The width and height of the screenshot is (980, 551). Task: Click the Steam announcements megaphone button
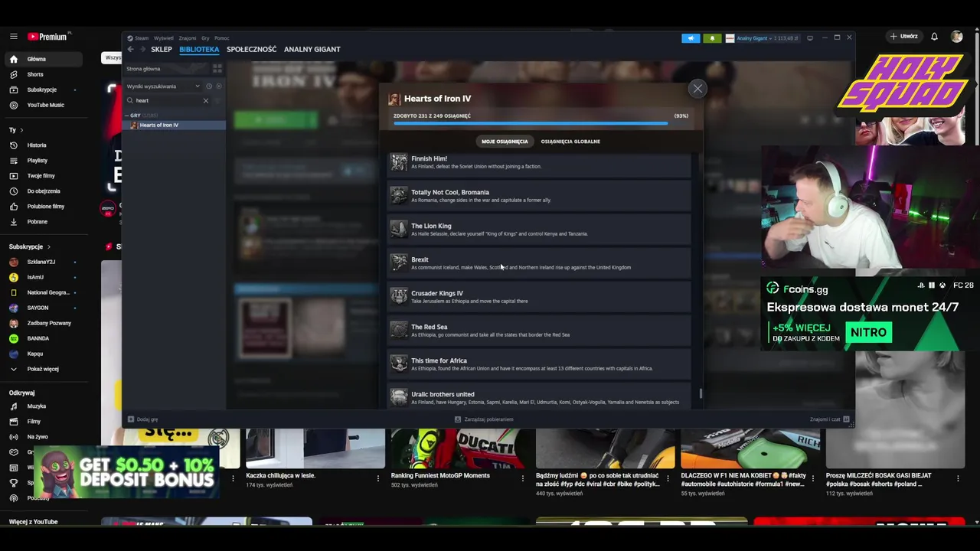pos(691,38)
